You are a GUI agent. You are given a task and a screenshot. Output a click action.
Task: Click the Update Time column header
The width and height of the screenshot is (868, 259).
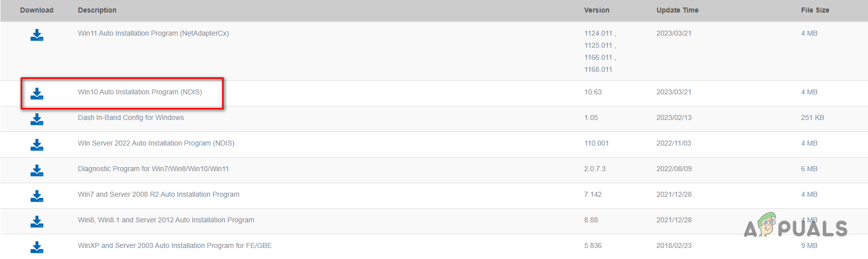(677, 11)
